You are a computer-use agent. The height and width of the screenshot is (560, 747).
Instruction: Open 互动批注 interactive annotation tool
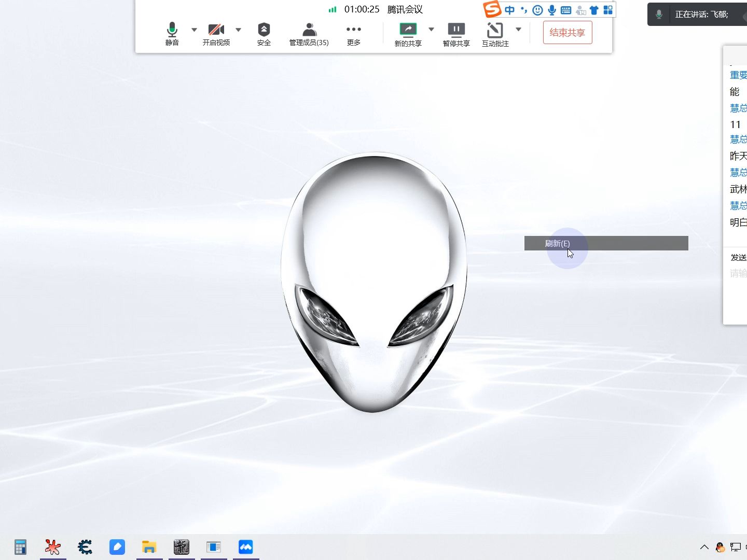pos(495,34)
